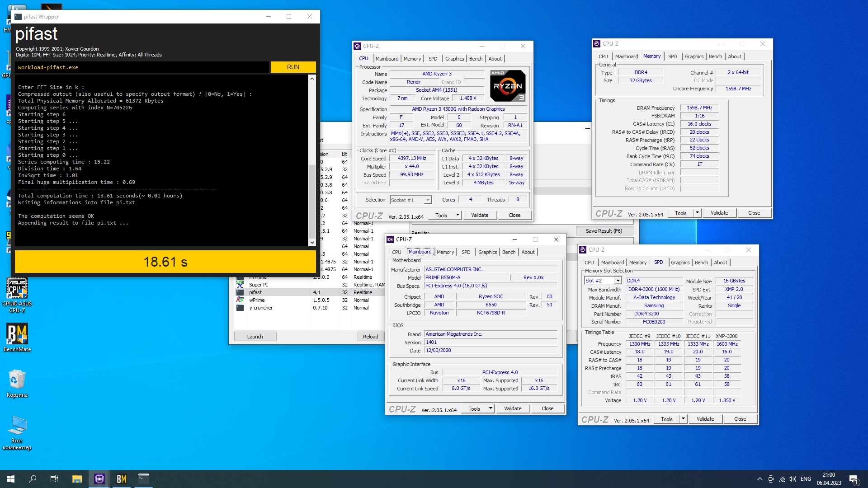The height and width of the screenshot is (488, 868).
Task: Click the ENG language indicator
Action: (806, 479)
